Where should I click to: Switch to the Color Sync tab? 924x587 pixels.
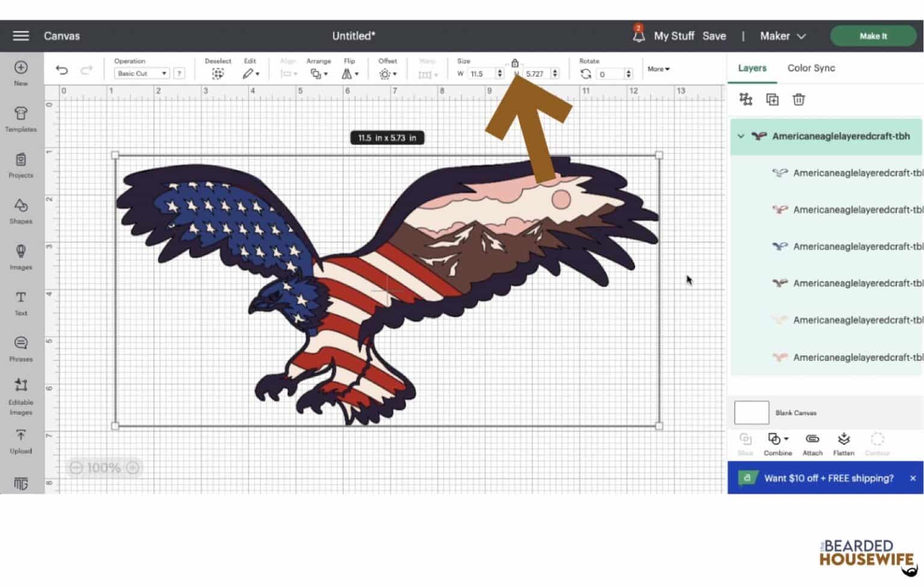coord(810,68)
